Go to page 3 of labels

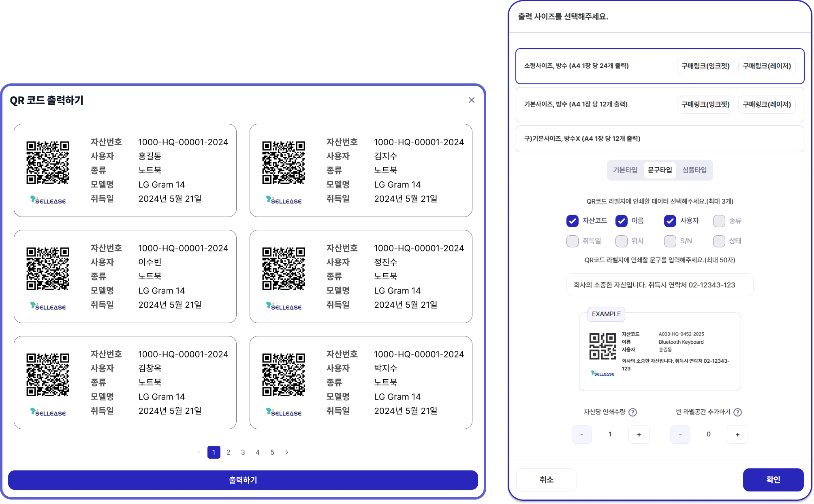click(x=243, y=452)
